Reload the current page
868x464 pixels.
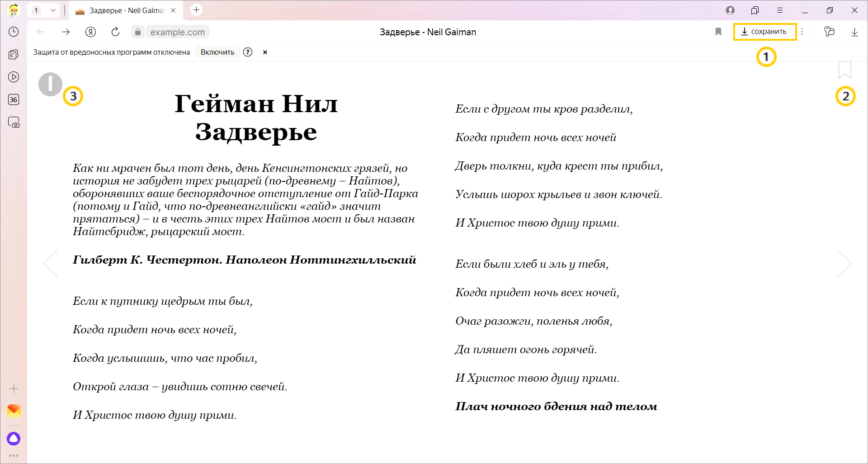click(x=116, y=32)
